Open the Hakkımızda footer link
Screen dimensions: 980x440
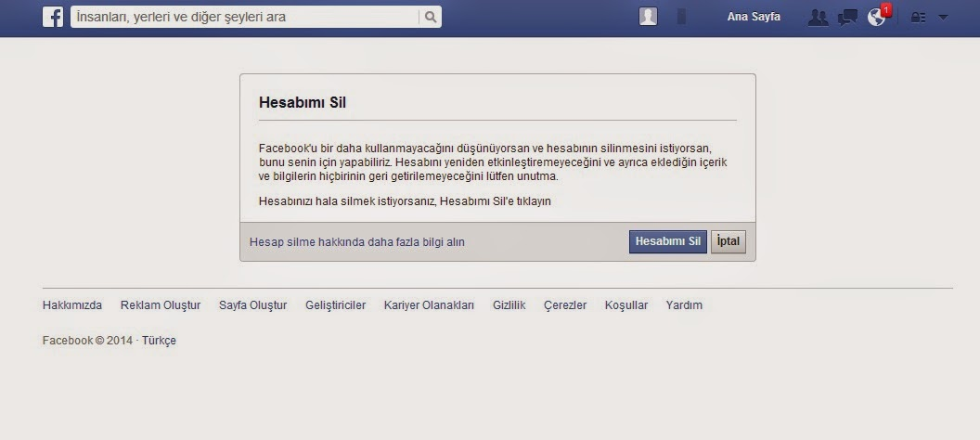point(71,305)
